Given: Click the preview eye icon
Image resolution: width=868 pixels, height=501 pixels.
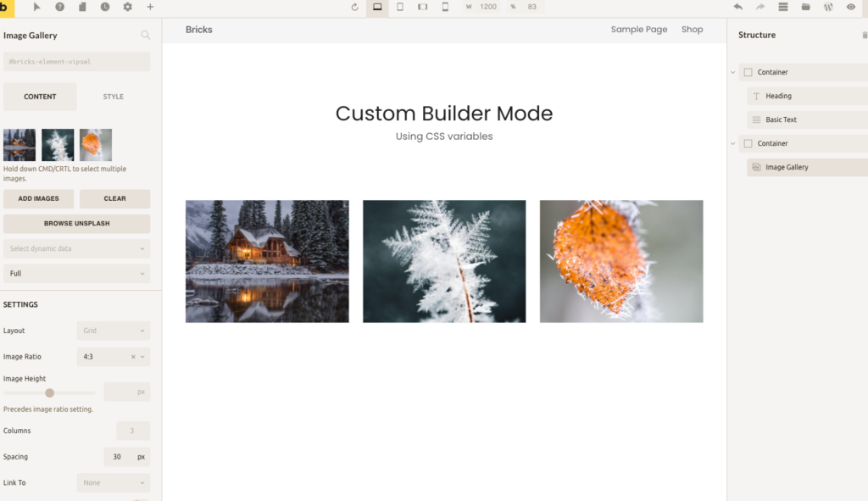Looking at the screenshot, I should pos(851,7).
